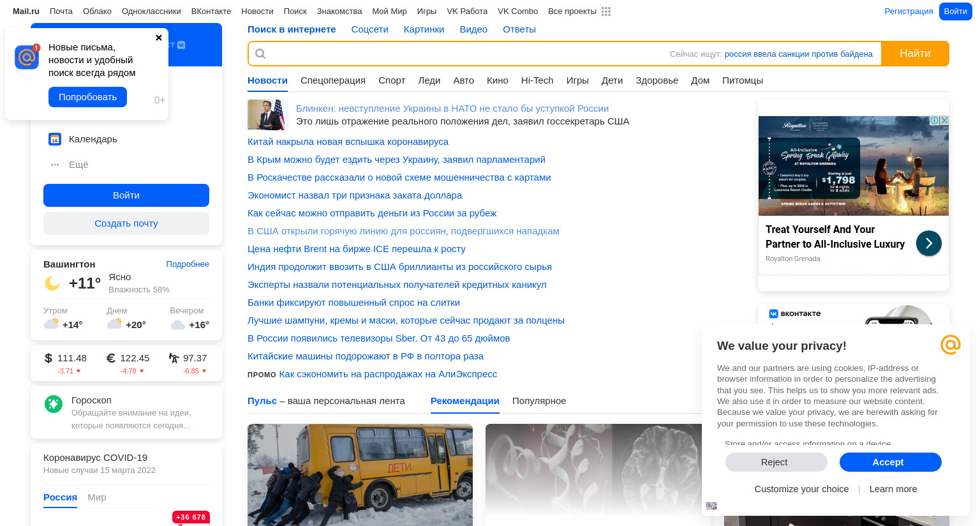
Task: Click Попробовать in the popup
Action: [87, 97]
